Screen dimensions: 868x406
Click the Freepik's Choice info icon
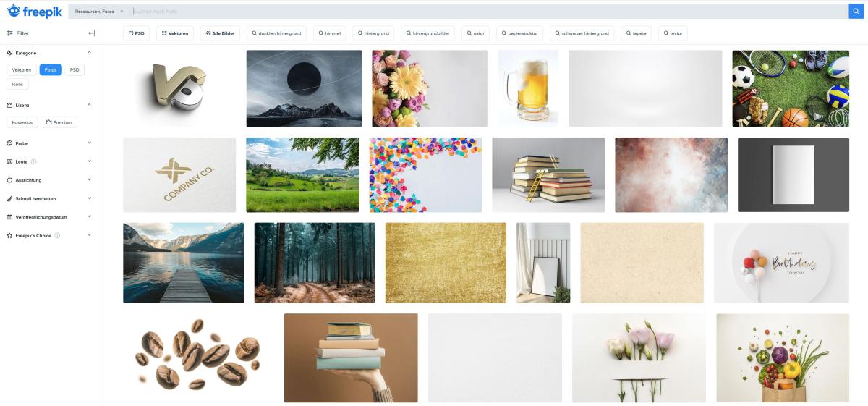(x=57, y=235)
